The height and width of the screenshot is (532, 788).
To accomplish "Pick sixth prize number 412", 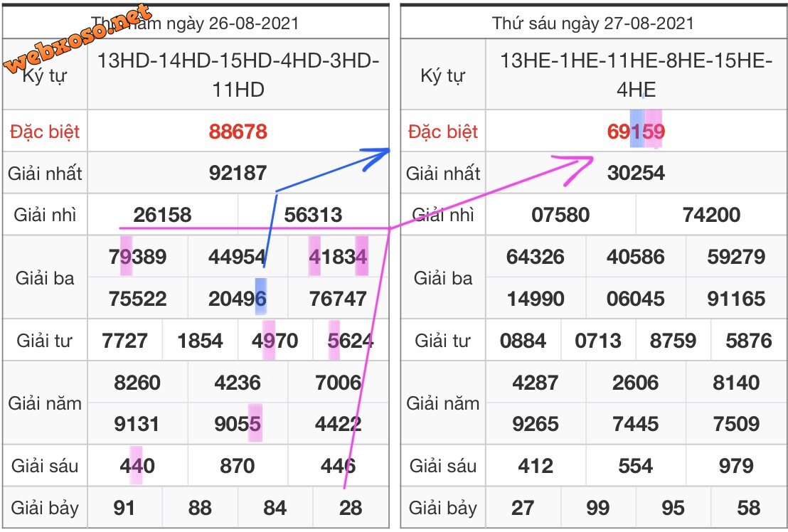I will tap(536, 466).
